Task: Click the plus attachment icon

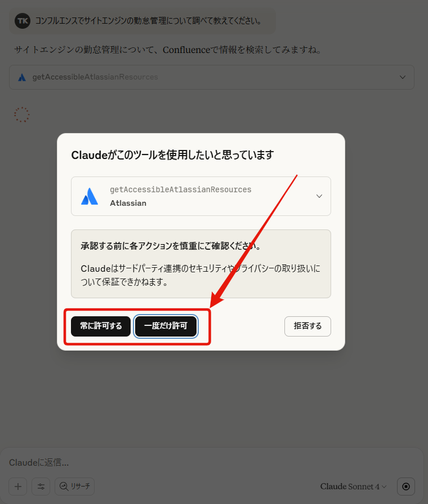Action: [18, 487]
